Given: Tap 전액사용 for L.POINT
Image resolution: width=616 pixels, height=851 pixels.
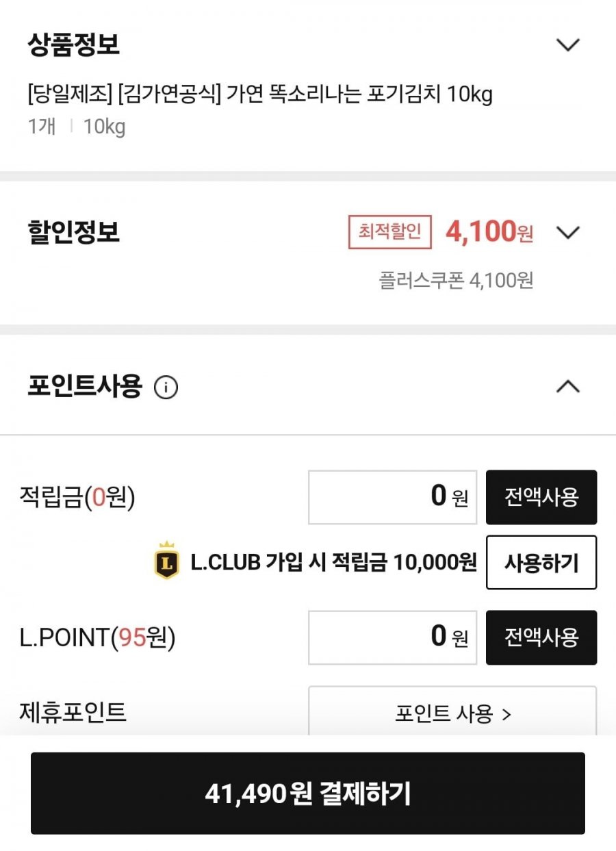Looking at the screenshot, I should pos(541,637).
